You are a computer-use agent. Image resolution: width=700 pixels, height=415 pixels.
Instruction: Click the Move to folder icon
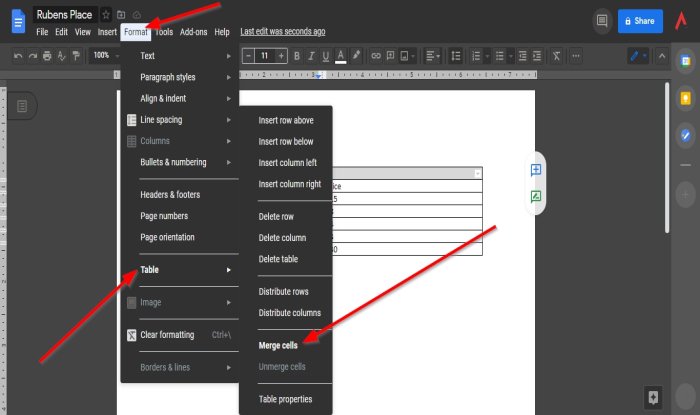121,15
